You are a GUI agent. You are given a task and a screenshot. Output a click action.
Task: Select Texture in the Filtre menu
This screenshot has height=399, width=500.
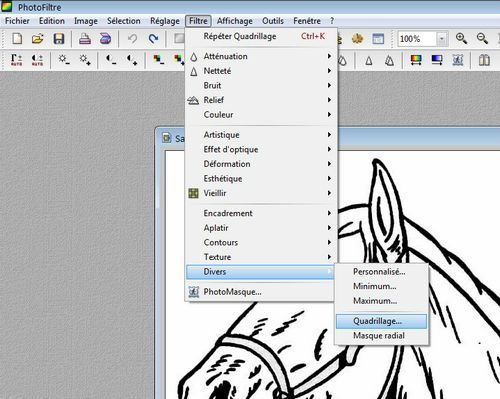(261, 257)
